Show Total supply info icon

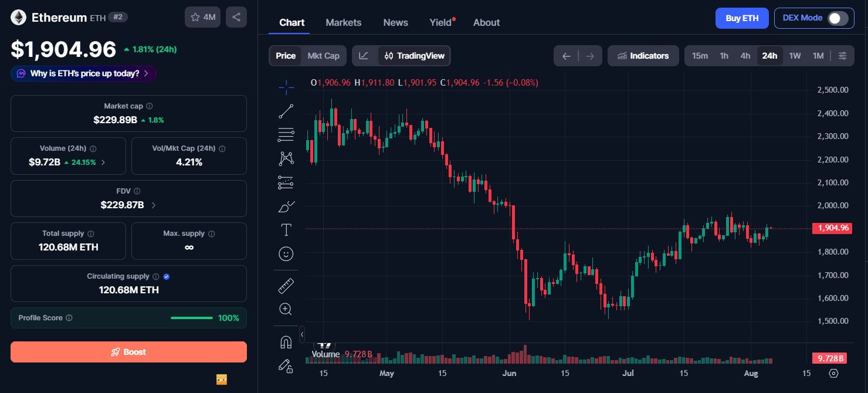(91, 233)
